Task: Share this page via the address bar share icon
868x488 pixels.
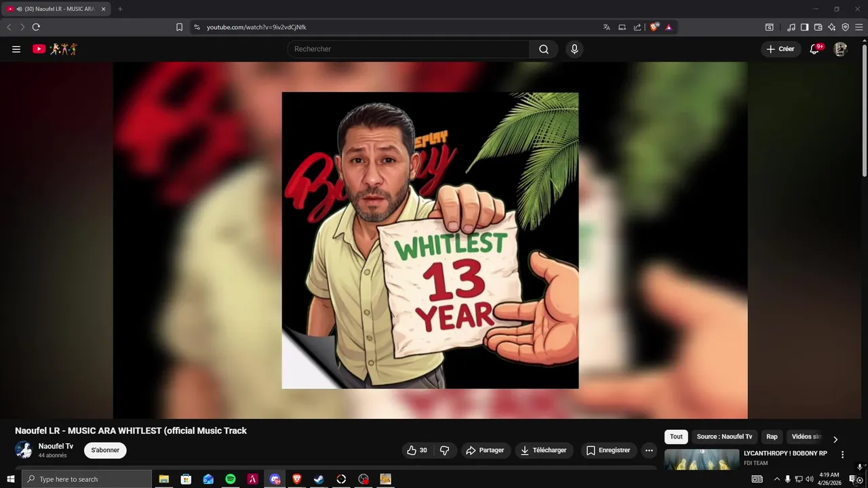Action: pos(637,27)
